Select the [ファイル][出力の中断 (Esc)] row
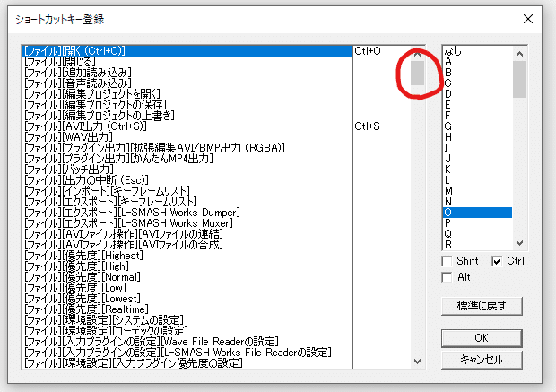 pos(187,180)
